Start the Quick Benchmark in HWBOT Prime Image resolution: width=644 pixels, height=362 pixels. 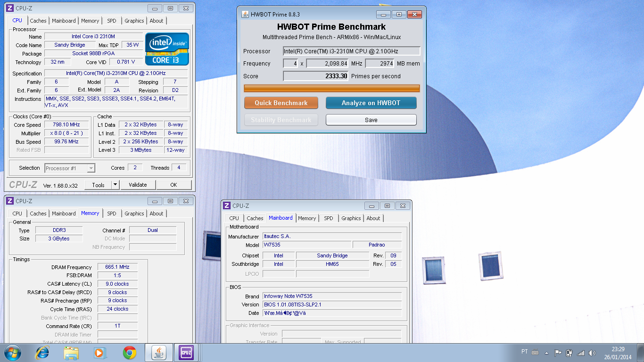click(281, 103)
